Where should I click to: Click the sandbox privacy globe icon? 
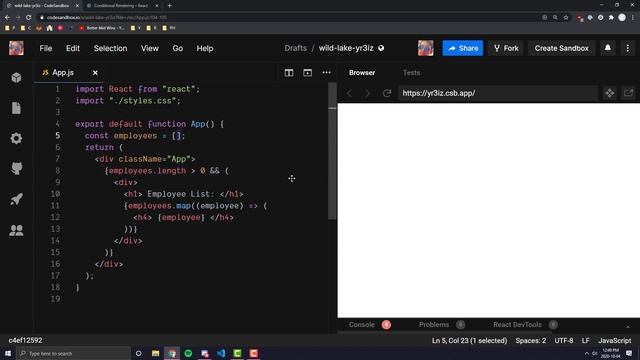[x=381, y=48]
